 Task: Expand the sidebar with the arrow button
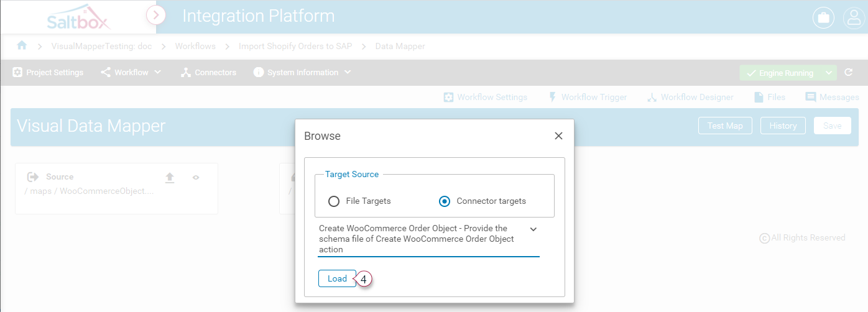(x=156, y=14)
